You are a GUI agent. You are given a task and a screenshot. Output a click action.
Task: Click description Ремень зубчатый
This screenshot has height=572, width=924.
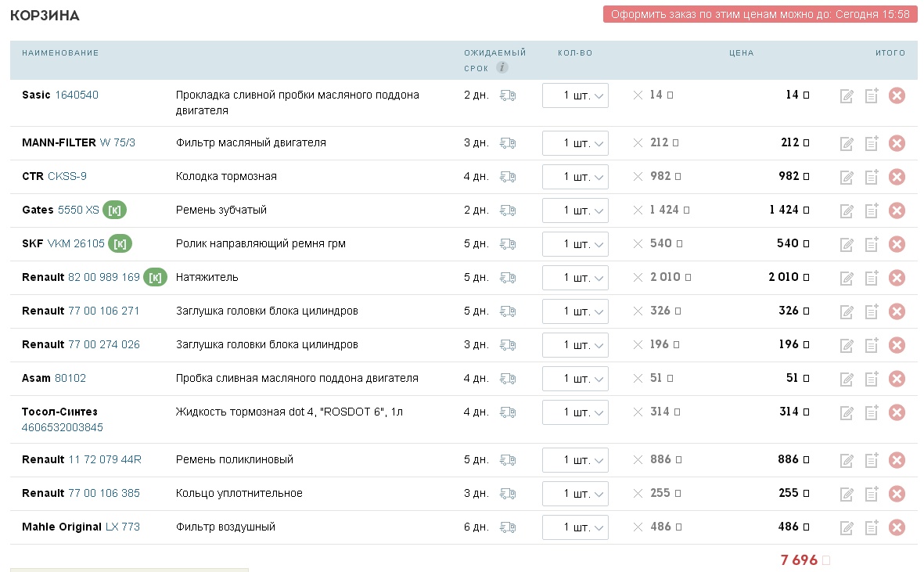[x=221, y=210]
